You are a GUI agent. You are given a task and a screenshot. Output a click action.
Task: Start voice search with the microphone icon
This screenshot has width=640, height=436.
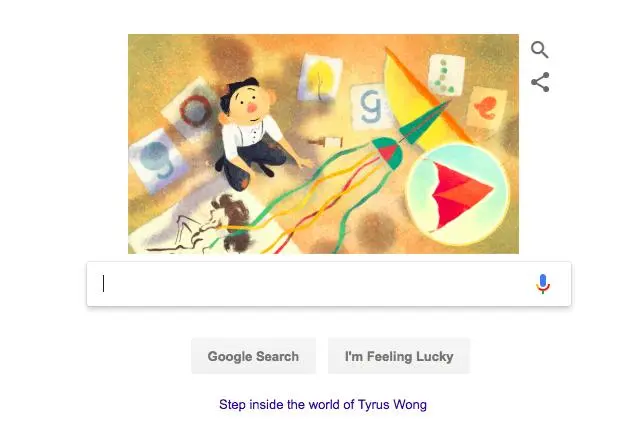[542, 284]
